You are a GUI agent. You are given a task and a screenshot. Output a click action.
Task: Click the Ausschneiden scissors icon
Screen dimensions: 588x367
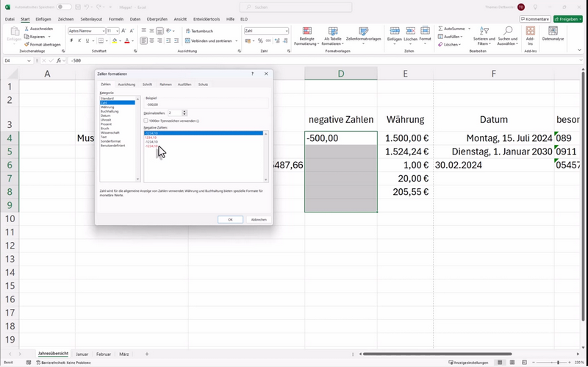coord(26,29)
